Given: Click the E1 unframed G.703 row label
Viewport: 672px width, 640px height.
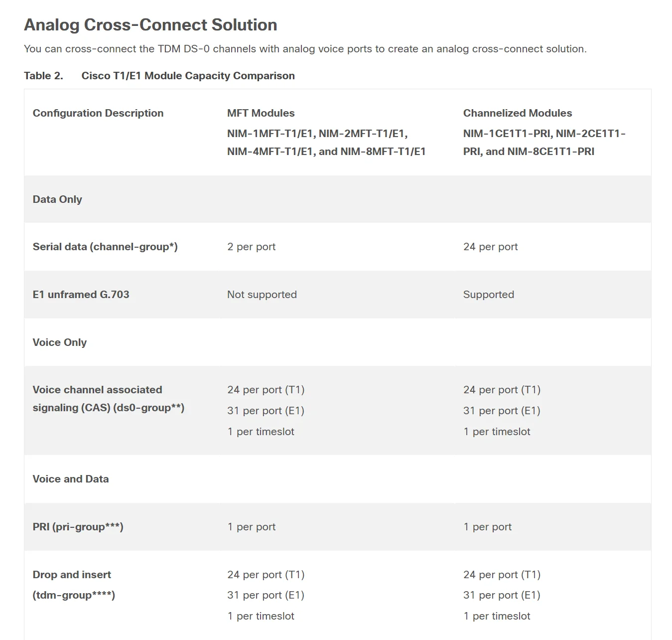Looking at the screenshot, I should pos(81,295).
